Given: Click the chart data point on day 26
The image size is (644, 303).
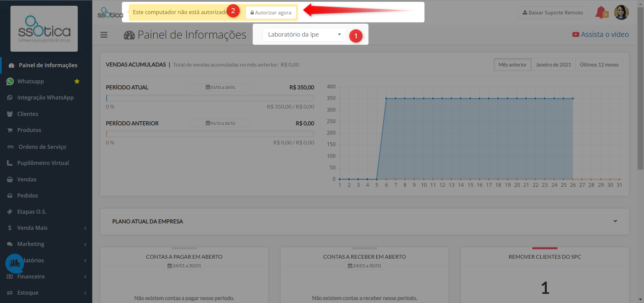Looking at the screenshot, I should (573, 98).
